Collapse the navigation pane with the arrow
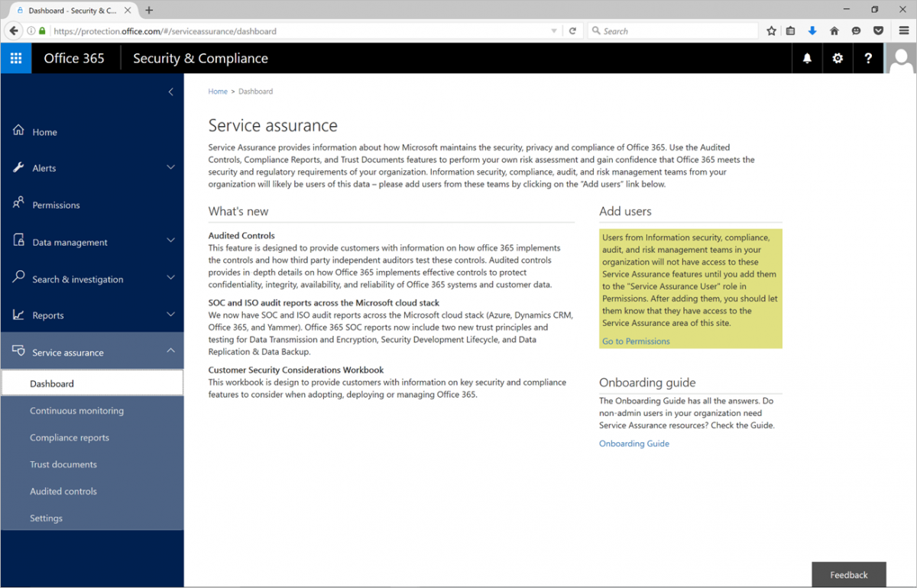This screenshot has width=917, height=588. click(170, 92)
